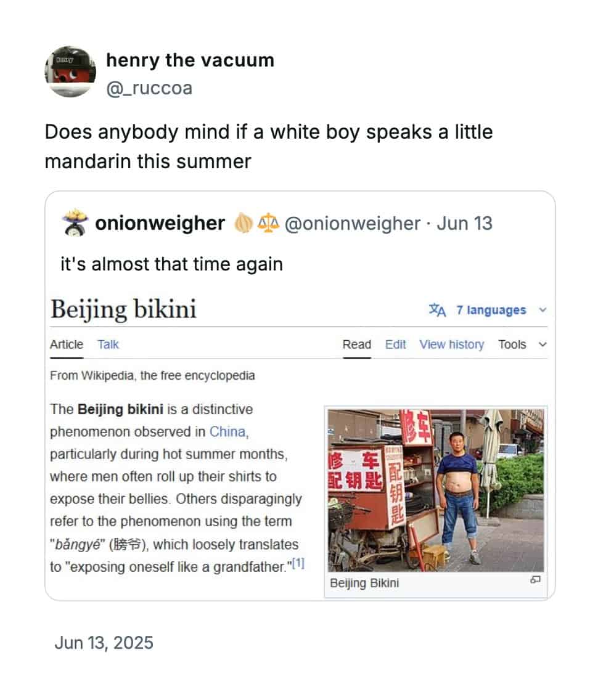The width and height of the screenshot is (598, 700).
Task: Click the scales emoji beside onionweigher
Action: click(x=268, y=223)
